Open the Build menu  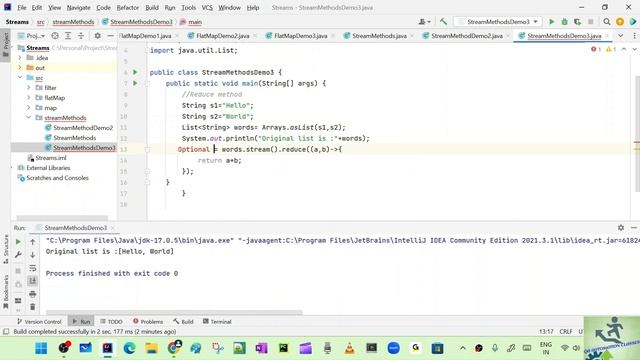point(152,7)
